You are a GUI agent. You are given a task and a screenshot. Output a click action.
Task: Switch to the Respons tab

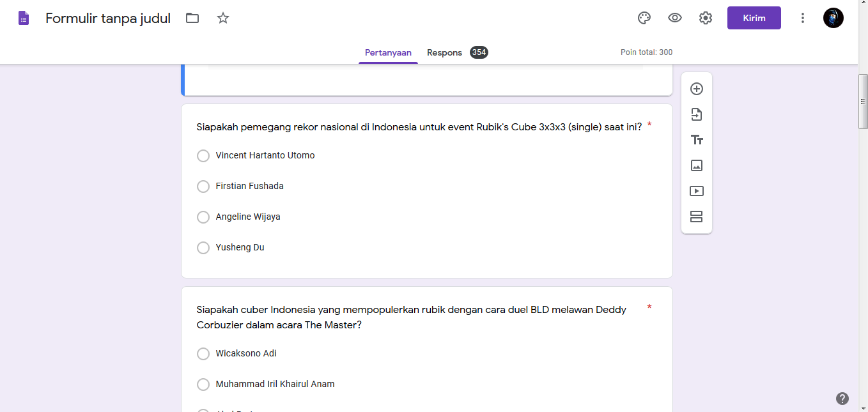pos(444,52)
